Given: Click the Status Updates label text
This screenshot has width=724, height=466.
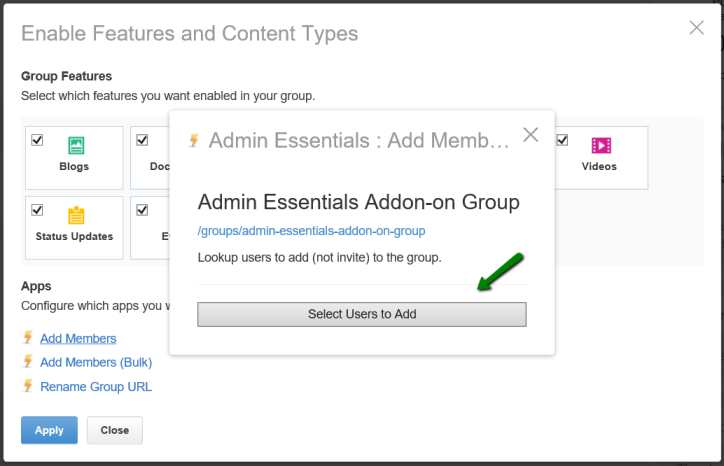Looking at the screenshot, I should (74, 236).
